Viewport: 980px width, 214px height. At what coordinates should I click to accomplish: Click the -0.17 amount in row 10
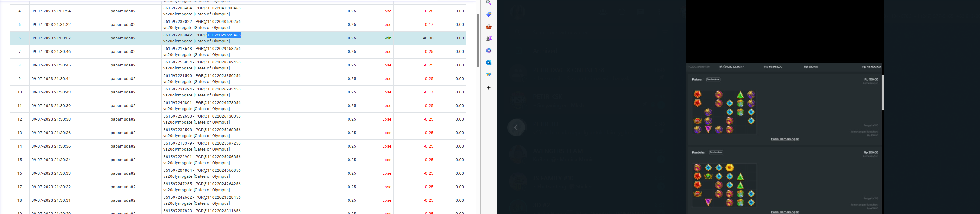point(428,92)
